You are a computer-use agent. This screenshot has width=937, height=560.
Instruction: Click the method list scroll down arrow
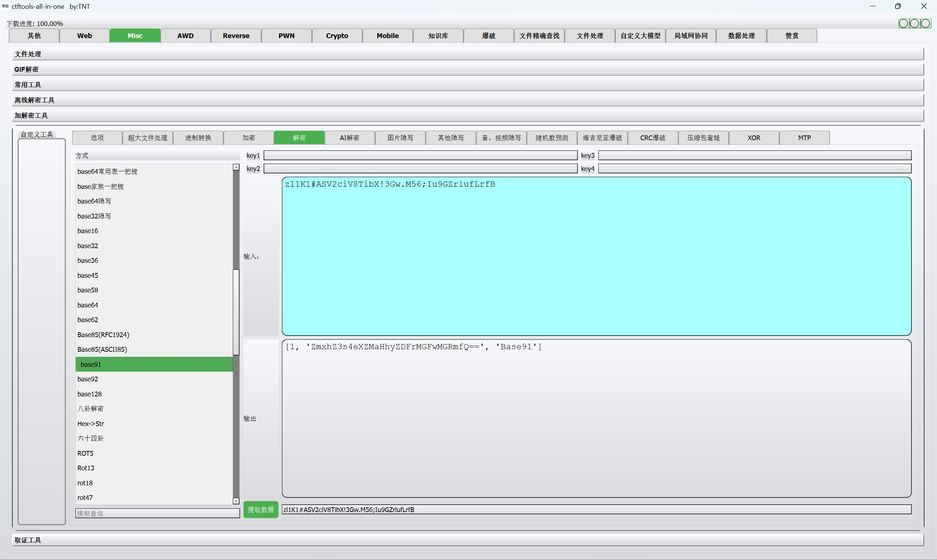(236, 501)
